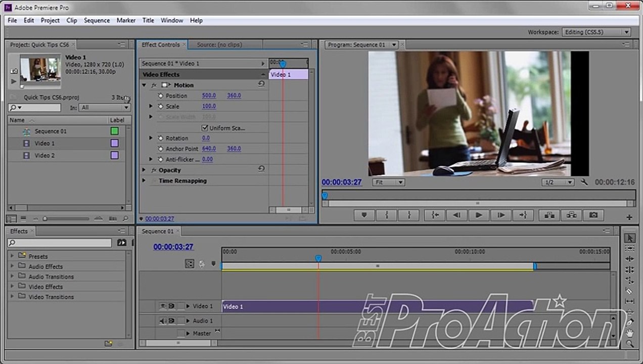Expand the Opacity effect properties
Viewport: 643px width, 364px height.
tap(144, 170)
